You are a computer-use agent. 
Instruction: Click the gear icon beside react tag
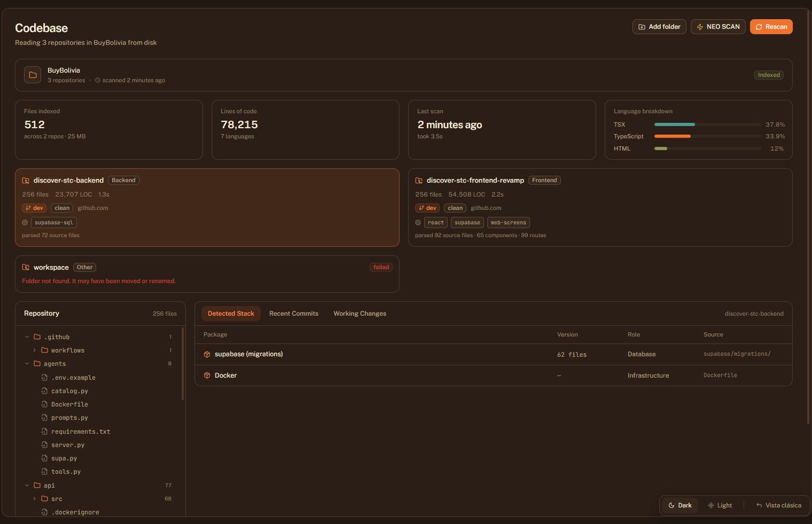(x=418, y=223)
